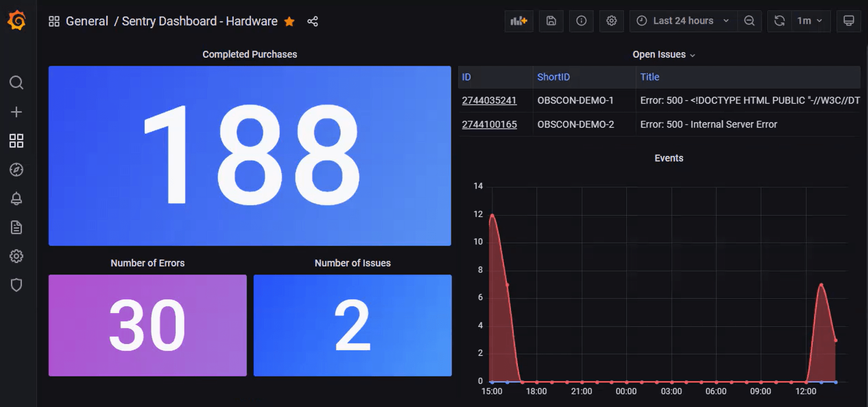Click the Create plus icon
This screenshot has width=868, height=407.
(16, 112)
